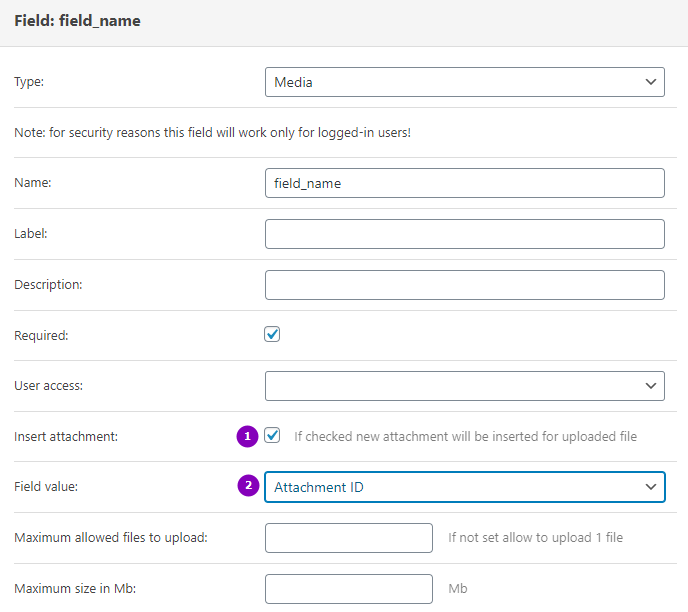
Task: Click the Insert attachment label text
Action: (x=66, y=437)
